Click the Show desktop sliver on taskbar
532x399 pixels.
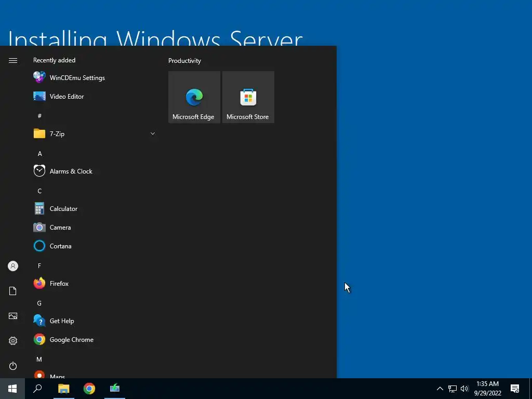point(530,389)
